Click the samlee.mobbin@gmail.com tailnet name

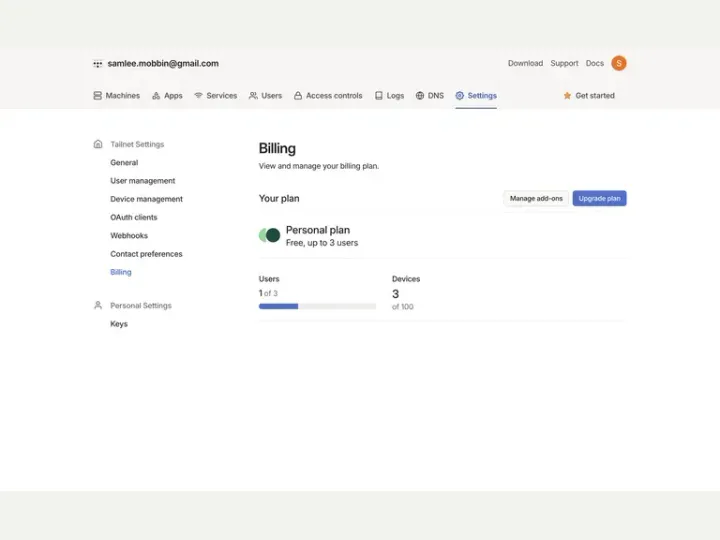pyautogui.click(x=163, y=63)
